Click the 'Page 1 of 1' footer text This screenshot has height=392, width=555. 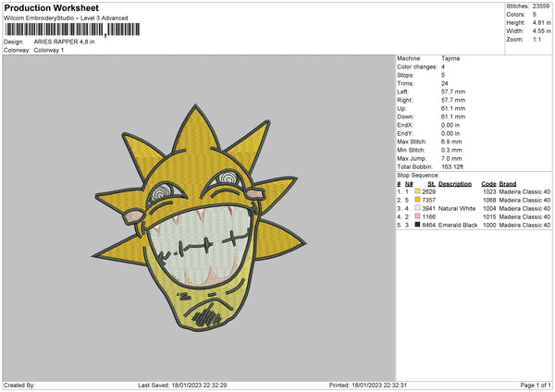(x=536, y=386)
